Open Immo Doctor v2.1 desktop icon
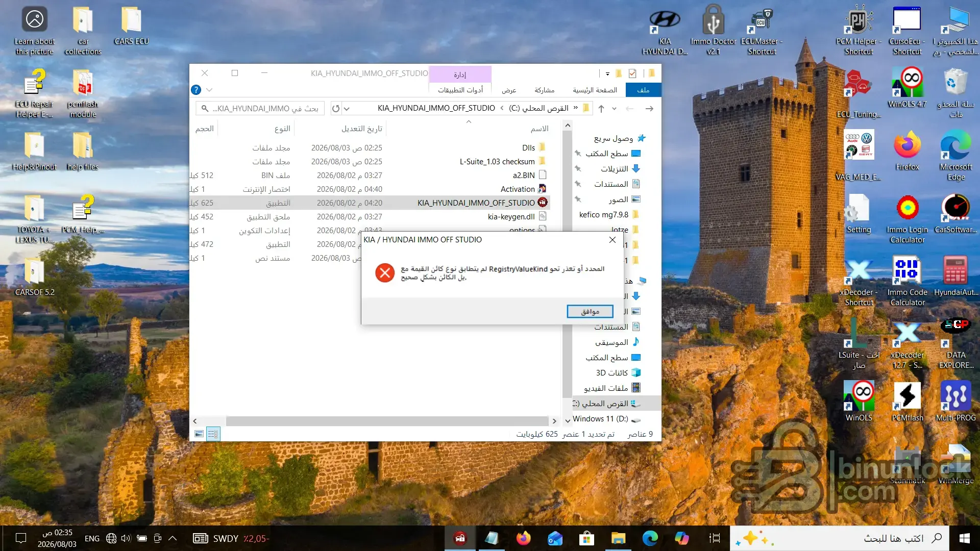The width and height of the screenshot is (980, 551). tap(713, 32)
